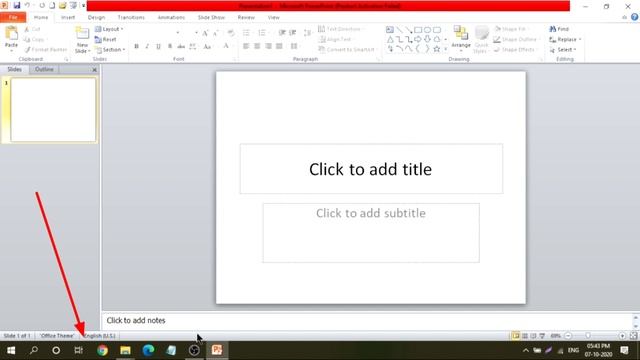The image size is (640, 360).
Task: Click the English (U.S.) language status button
Action: coord(100,336)
